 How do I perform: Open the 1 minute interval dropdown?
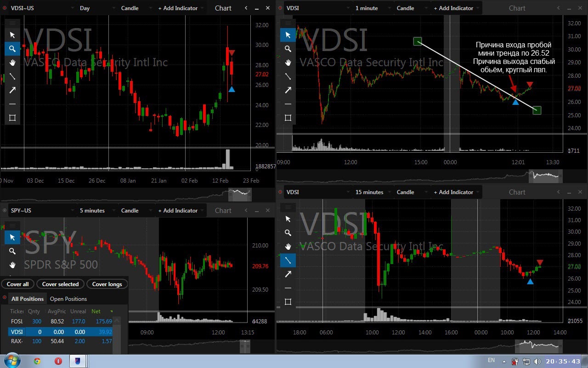(373, 8)
